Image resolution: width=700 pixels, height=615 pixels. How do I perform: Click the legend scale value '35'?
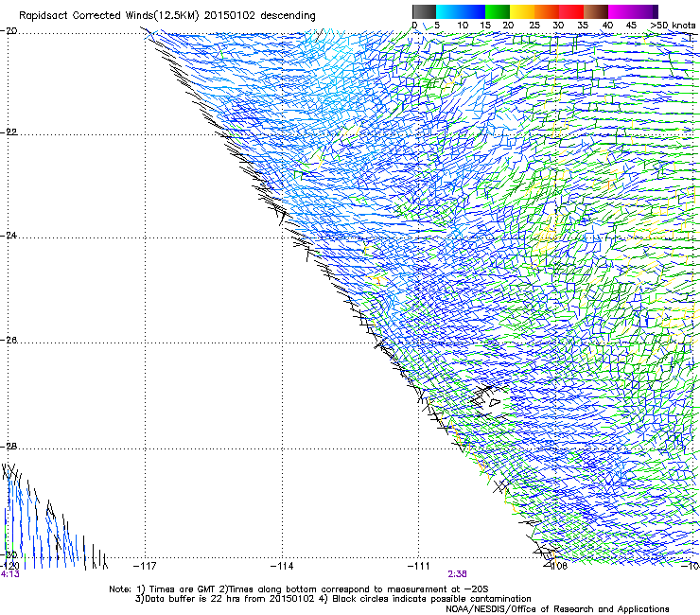pos(583,25)
